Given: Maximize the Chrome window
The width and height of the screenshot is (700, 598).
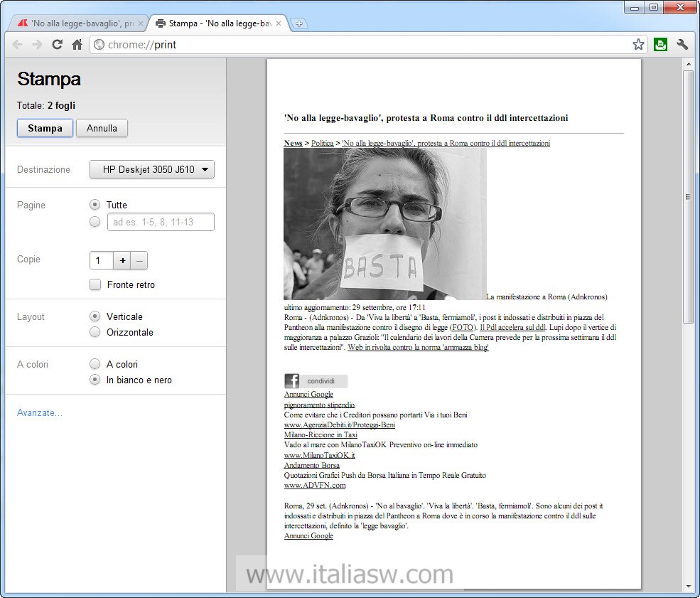Looking at the screenshot, I should pos(654,8).
